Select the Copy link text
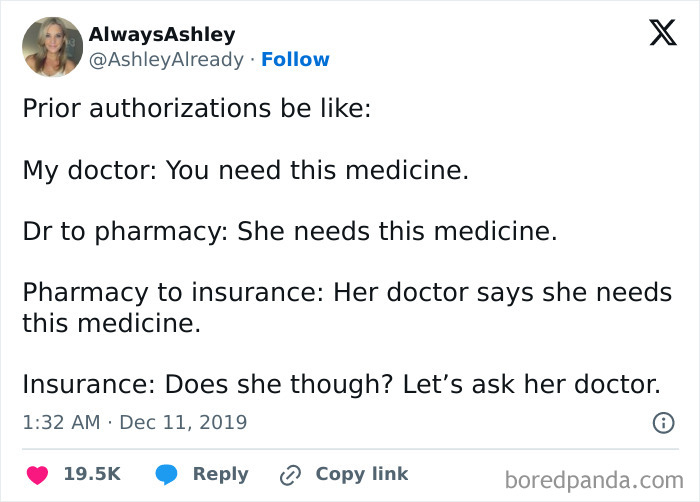 coord(361,474)
